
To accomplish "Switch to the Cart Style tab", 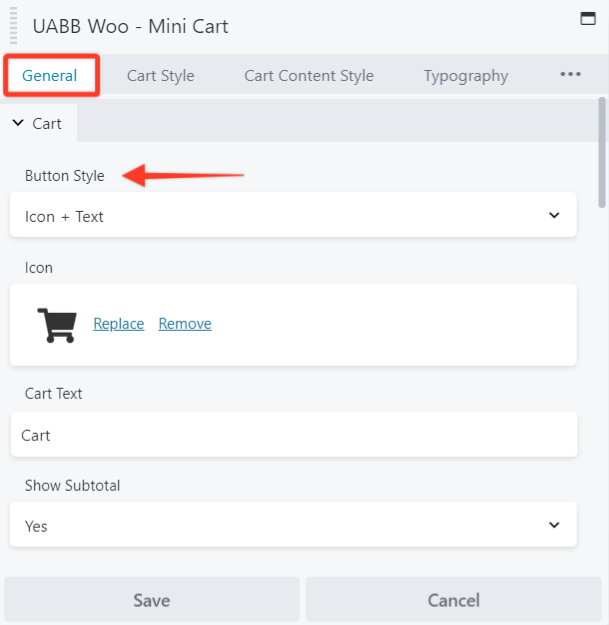I will tap(160, 75).
